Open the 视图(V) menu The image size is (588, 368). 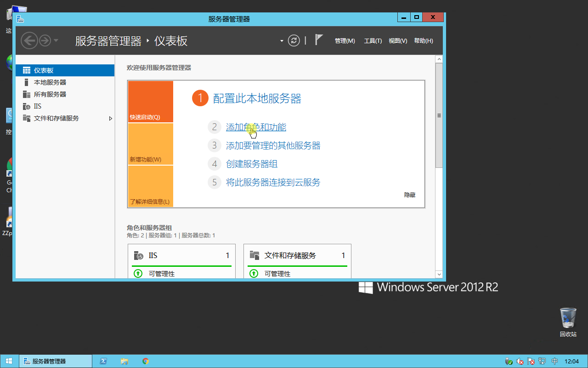coord(398,41)
